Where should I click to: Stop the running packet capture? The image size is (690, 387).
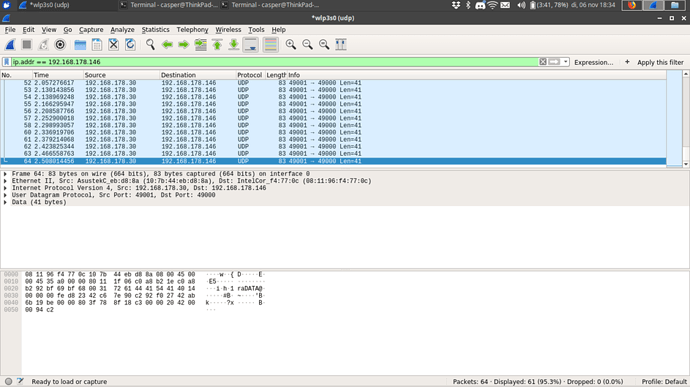27,44
